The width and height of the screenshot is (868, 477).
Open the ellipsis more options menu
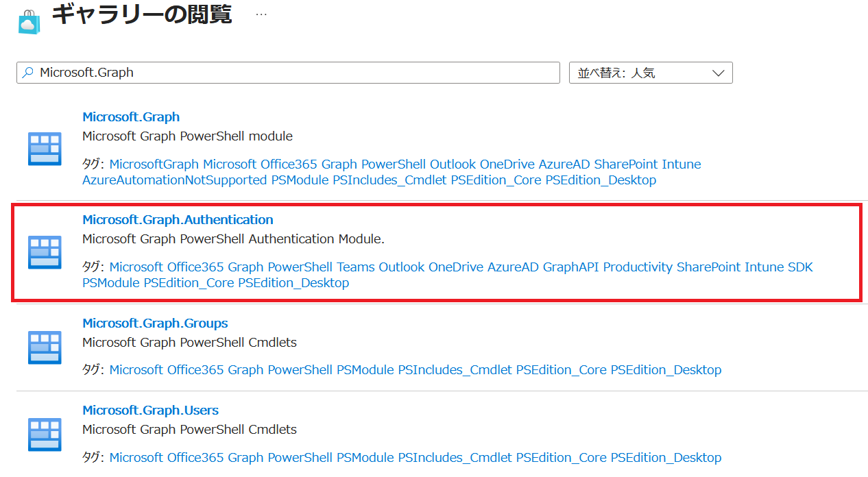coord(261,14)
